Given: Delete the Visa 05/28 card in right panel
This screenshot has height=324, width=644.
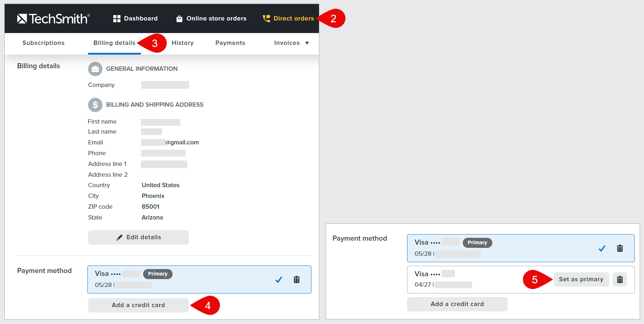Looking at the screenshot, I should [620, 248].
